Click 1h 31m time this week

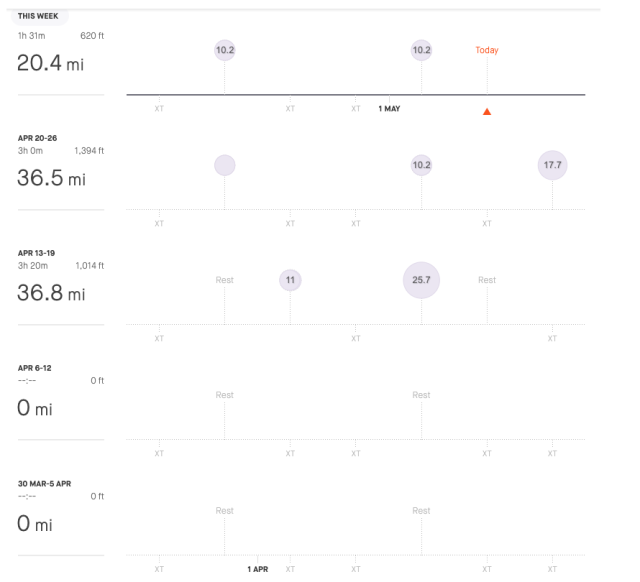[x=31, y=36]
